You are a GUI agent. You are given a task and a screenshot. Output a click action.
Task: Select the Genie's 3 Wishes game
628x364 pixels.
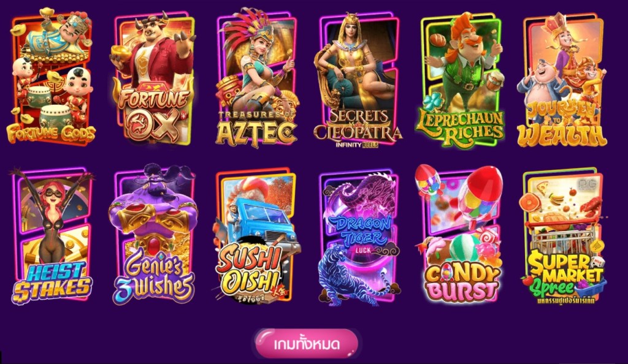click(154, 235)
